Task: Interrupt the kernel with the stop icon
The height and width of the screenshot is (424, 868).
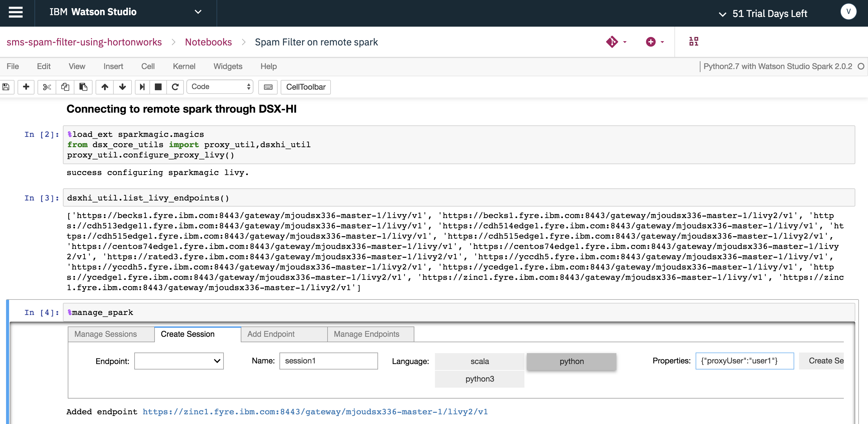Action: [x=158, y=87]
